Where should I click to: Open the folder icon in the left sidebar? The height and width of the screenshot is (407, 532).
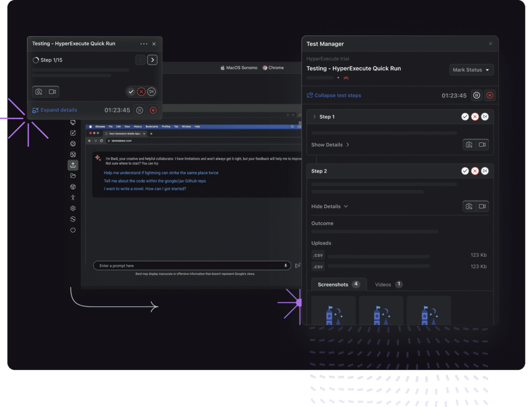73,176
